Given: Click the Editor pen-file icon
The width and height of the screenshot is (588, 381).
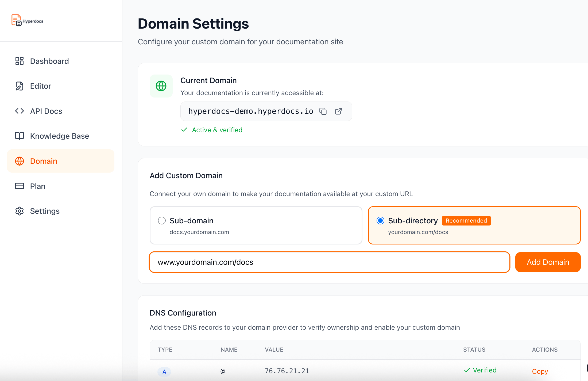Looking at the screenshot, I should click(20, 86).
